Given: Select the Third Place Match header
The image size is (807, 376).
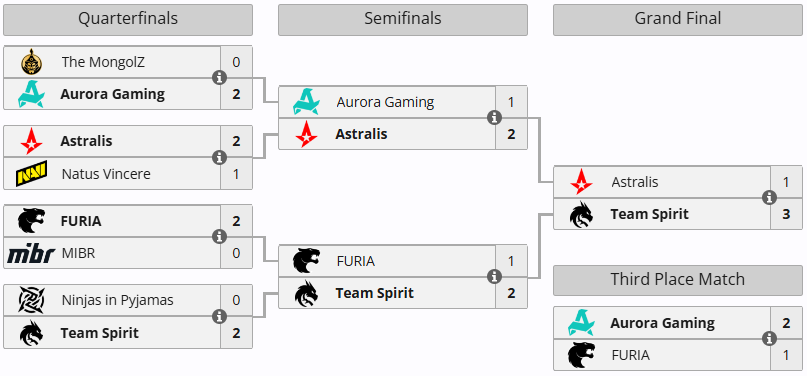Looking at the screenshot, I should click(x=677, y=280).
